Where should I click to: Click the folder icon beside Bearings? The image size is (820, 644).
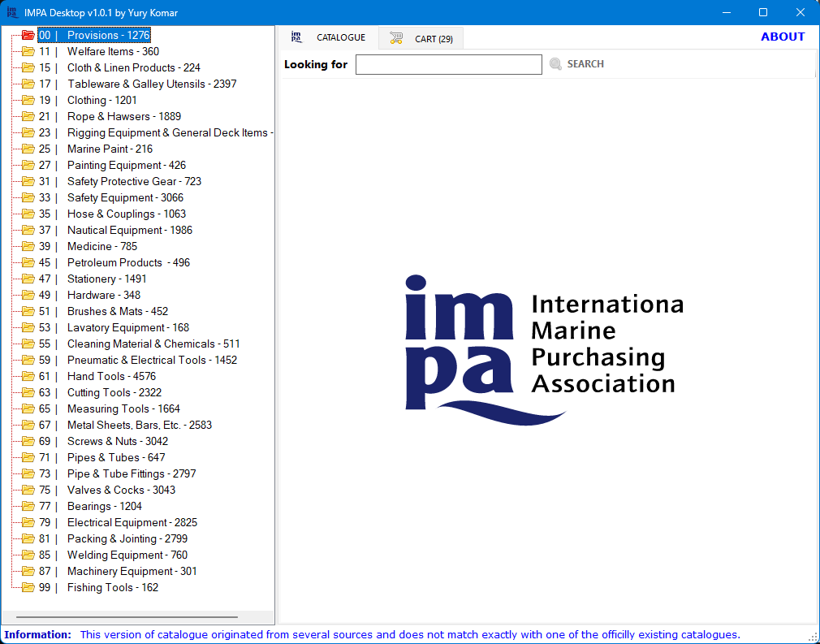coord(28,507)
